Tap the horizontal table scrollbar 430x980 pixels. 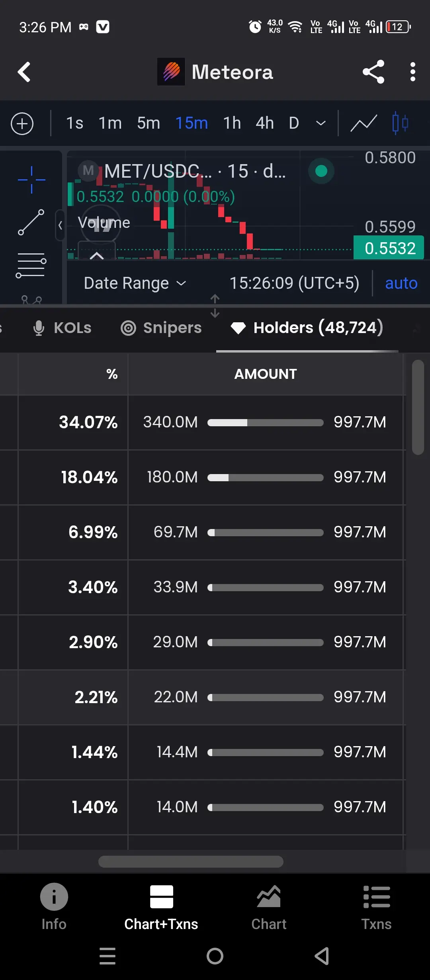191,862
